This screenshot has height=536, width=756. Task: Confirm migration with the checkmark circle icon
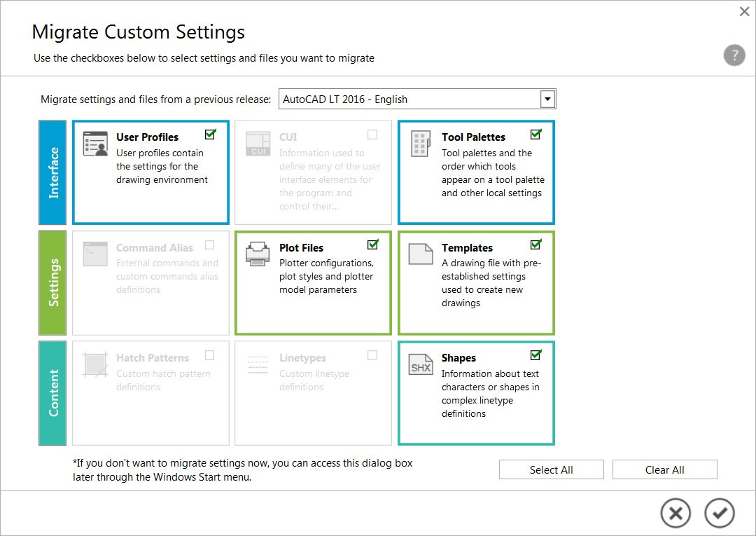coord(720,514)
